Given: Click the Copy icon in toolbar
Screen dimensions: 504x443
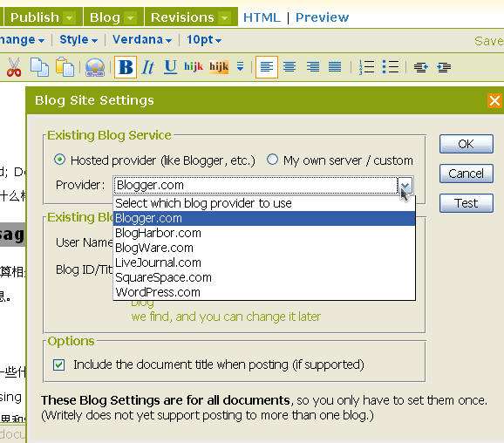Looking at the screenshot, I should [39, 67].
